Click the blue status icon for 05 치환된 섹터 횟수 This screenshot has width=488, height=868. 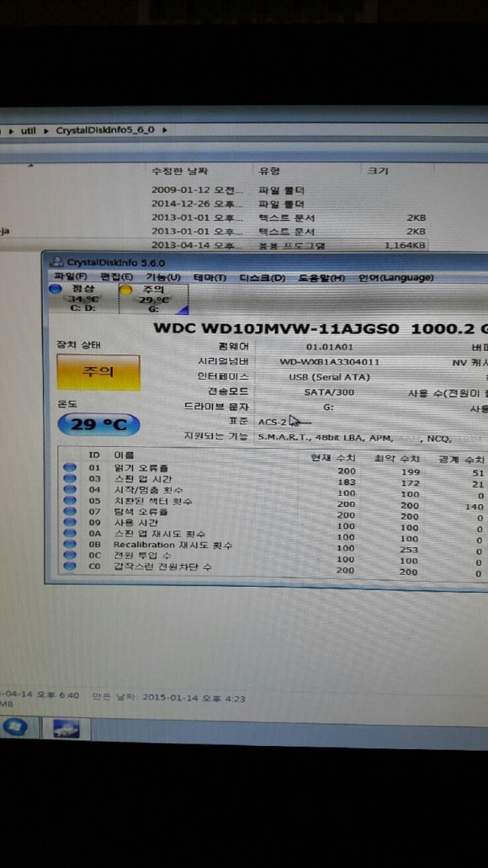tap(70, 500)
